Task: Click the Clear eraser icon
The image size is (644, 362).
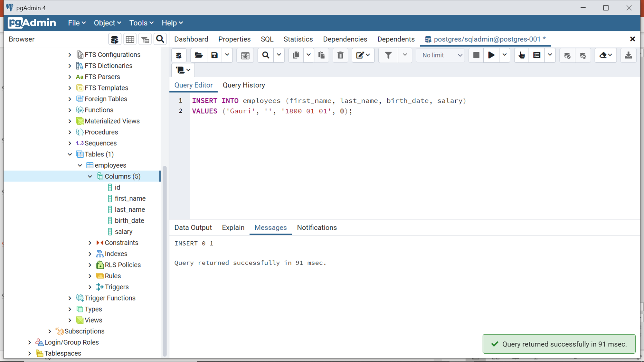Action: (603, 55)
